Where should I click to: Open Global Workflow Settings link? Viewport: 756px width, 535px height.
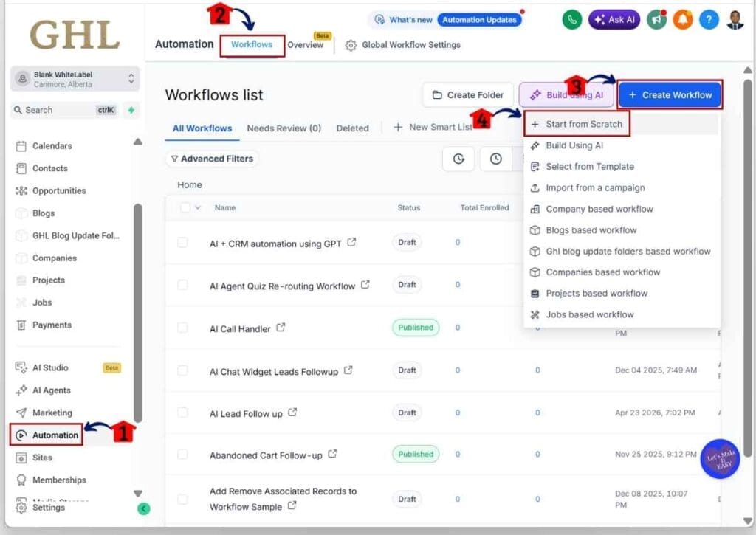tap(411, 45)
